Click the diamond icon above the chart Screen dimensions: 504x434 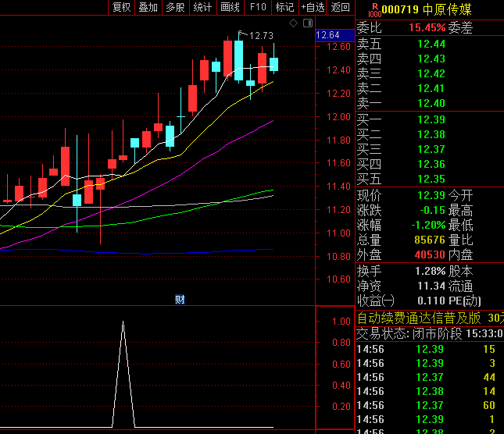(293, 23)
